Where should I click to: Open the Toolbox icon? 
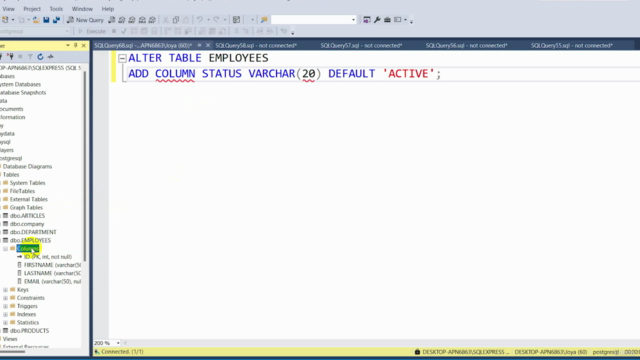click(387, 20)
